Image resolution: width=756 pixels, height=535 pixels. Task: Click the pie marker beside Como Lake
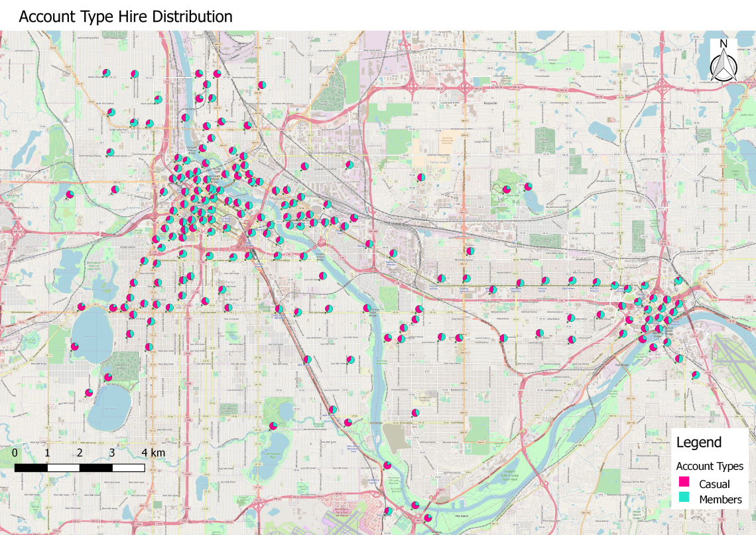coord(528,187)
